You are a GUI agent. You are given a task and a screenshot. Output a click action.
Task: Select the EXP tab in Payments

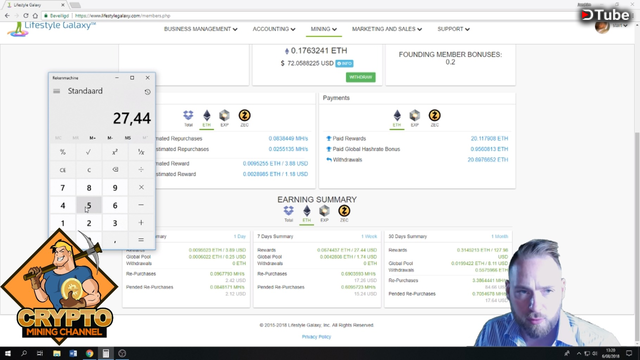[415, 118]
